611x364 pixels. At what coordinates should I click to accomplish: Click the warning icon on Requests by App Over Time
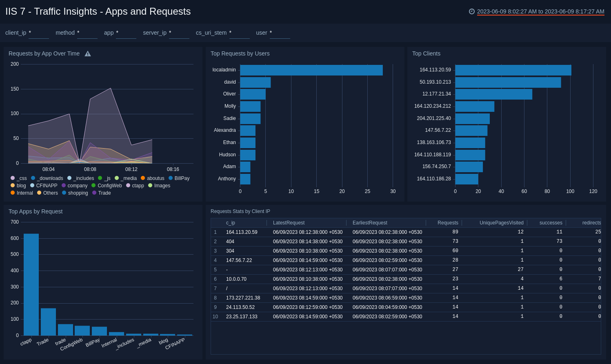point(87,53)
